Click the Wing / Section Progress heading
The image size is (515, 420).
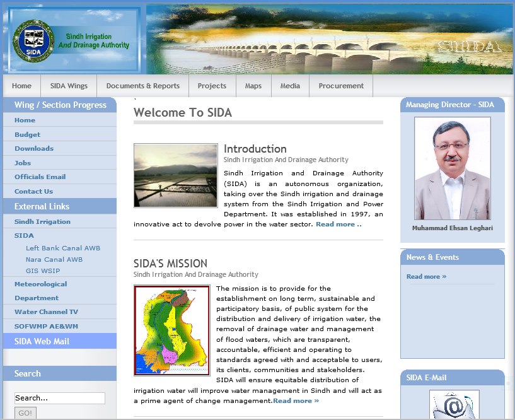pyautogui.click(x=61, y=105)
